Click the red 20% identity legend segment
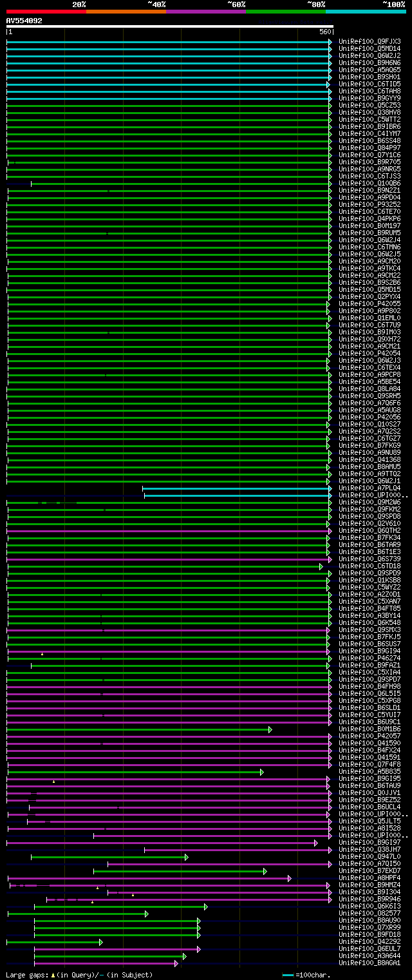Screen dimensions: 412x980 46,11
